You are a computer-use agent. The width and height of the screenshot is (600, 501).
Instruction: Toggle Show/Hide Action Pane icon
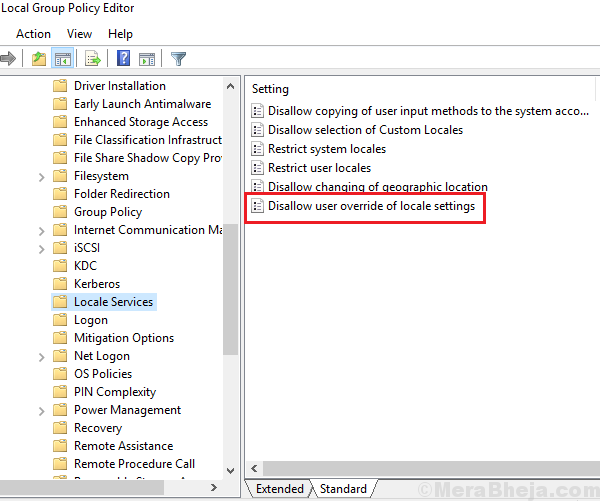click(x=147, y=59)
